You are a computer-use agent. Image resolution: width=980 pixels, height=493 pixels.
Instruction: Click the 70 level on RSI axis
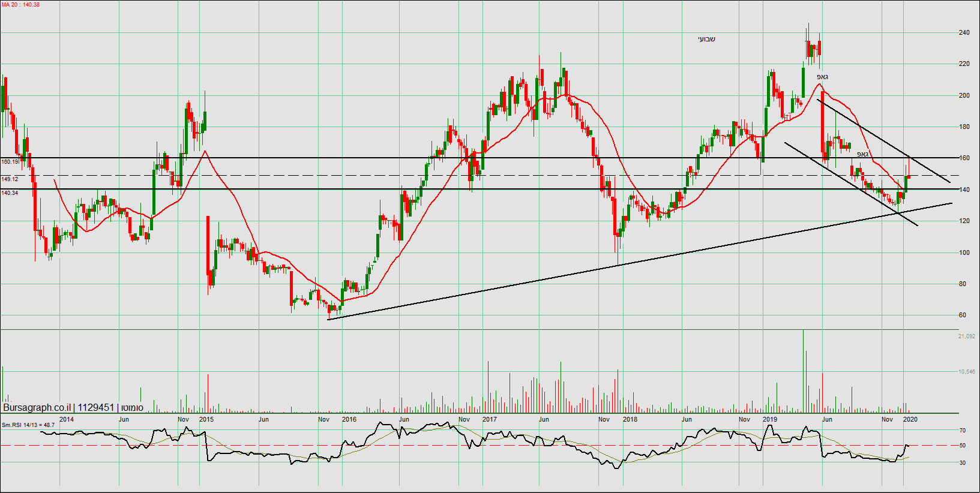point(963,431)
